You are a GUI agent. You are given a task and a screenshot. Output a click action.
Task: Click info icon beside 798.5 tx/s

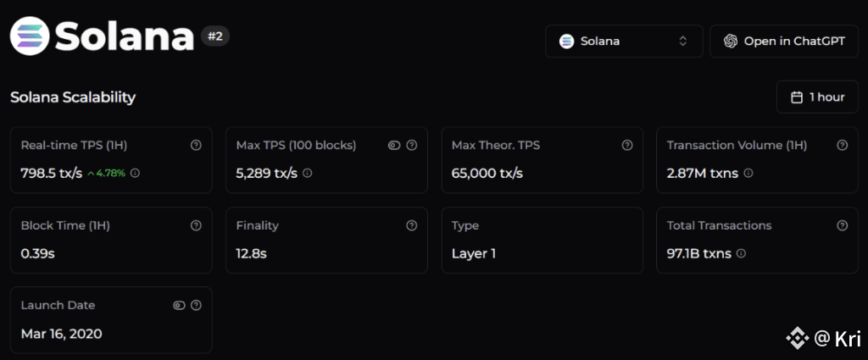click(135, 173)
